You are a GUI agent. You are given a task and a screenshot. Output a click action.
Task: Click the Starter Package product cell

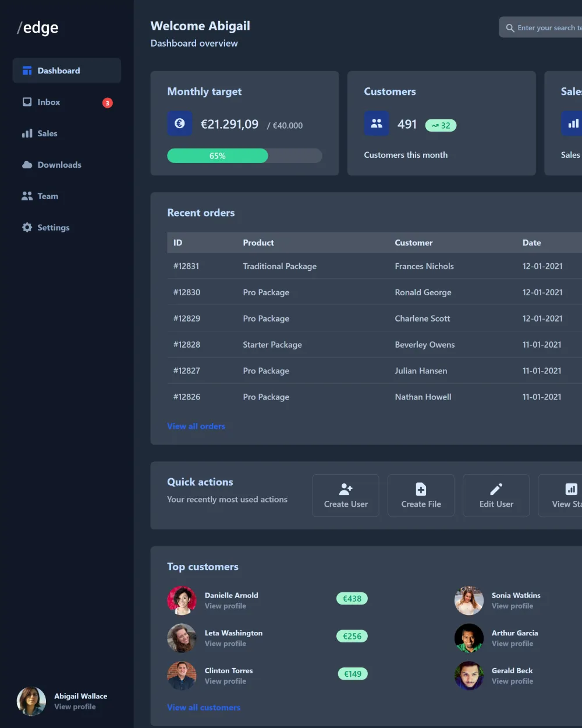point(272,345)
